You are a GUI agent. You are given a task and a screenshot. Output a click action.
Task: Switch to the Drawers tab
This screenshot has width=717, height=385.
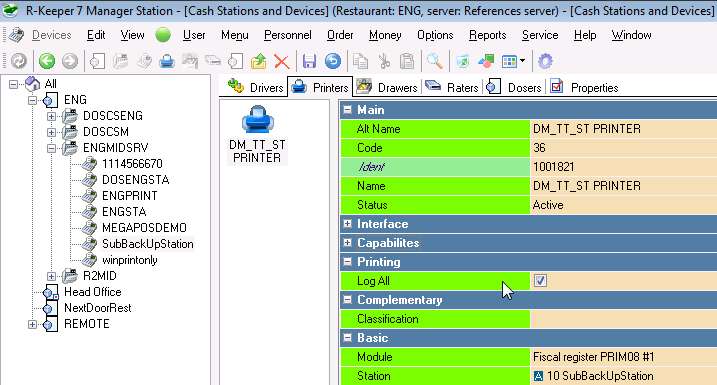tap(387, 87)
